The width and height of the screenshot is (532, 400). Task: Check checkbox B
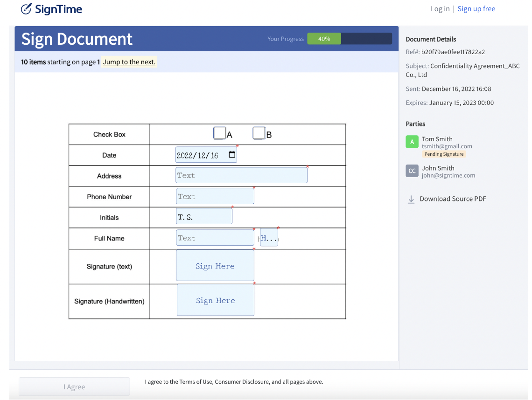pos(259,133)
